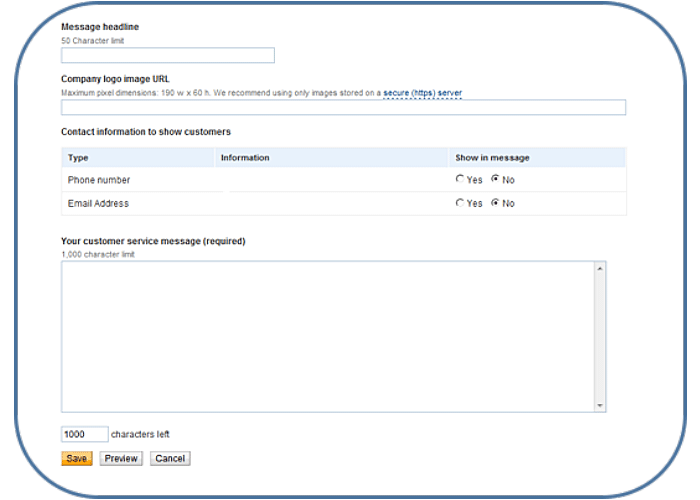Viewport: 700px width, 500px height.
Task: Click the characters left counter field
Action: click(84, 435)
